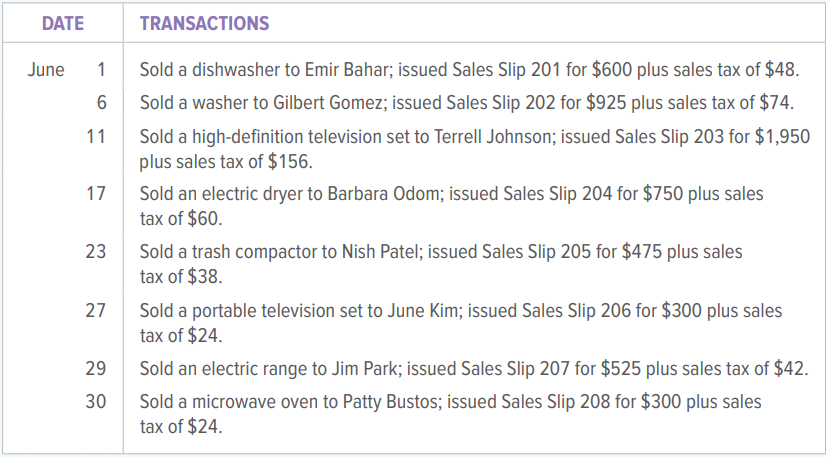The height and width of the screenshot is (457, 826).
Task: Click the TRANSACTIONS column header
Action: (204, 22)
